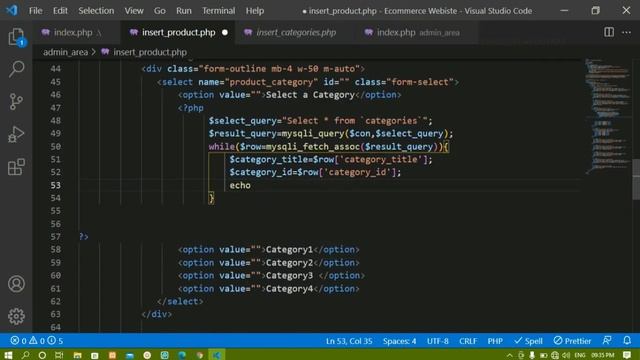Toggle the Spell checker status item
640x360 pixels.
click(x=528, y=341)
